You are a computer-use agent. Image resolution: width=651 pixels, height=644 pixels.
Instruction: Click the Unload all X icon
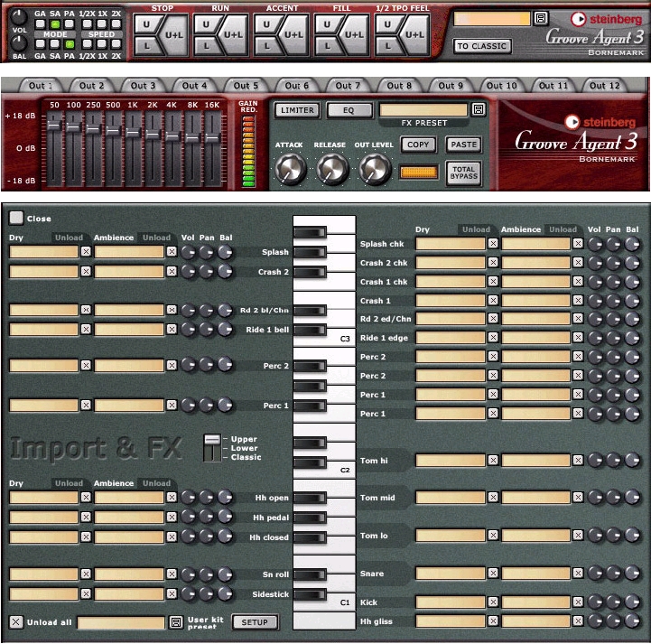point(15,622)
